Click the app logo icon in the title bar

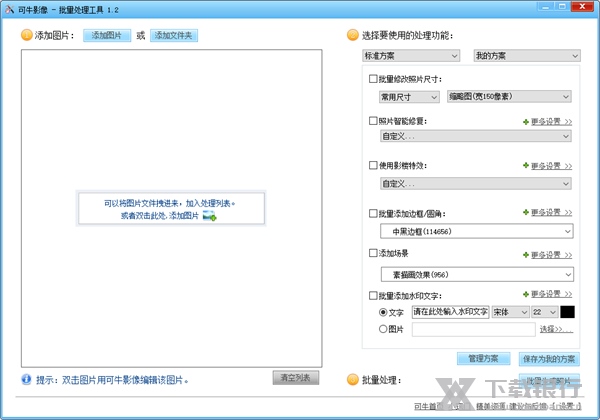(x=9, y=8)
